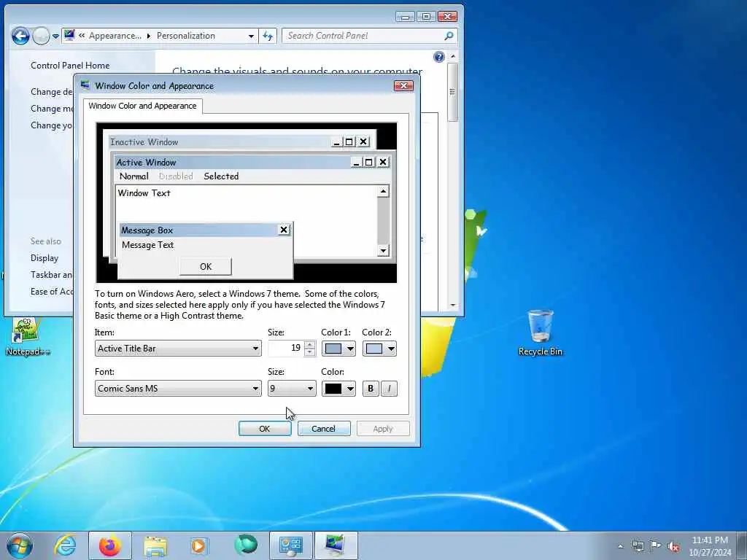Open the address bar history dropdown

point(251,36)
